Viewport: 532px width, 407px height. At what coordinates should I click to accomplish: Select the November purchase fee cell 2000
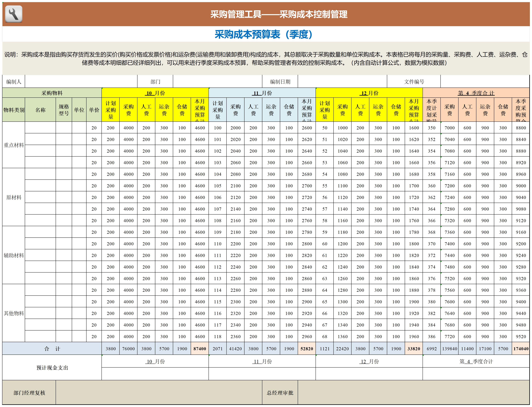pos(235,128)
